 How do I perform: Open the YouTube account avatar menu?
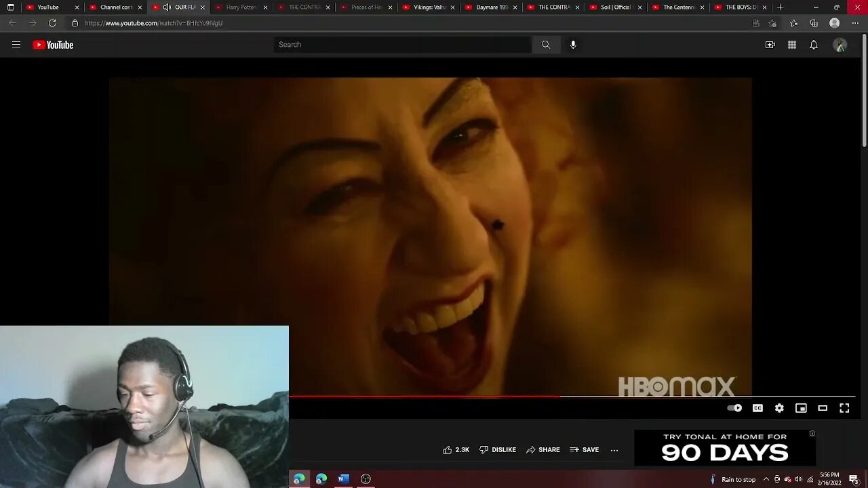click(840, 45)
